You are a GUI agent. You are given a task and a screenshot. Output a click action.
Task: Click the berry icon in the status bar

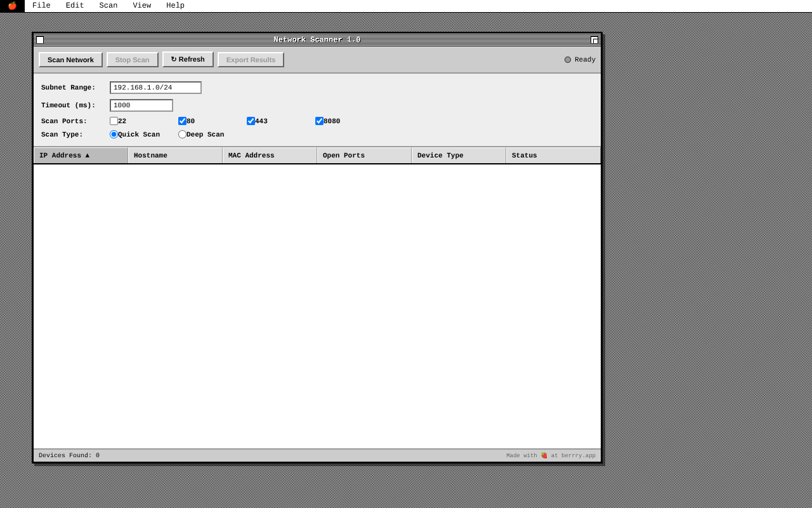tap(544, 455)
